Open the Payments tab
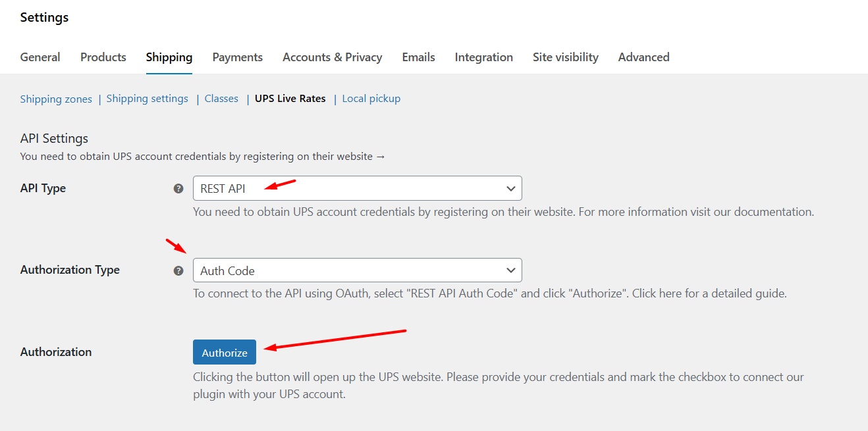 [238, 57]
